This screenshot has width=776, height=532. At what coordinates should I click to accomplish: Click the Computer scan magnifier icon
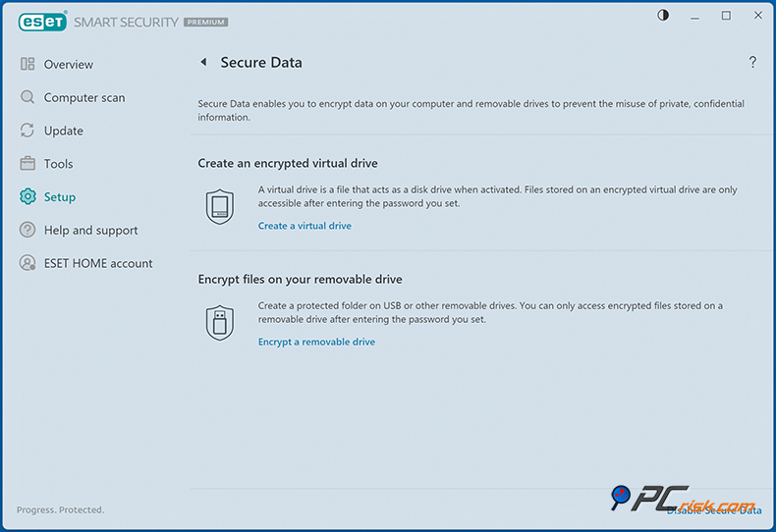click(28, 98)
